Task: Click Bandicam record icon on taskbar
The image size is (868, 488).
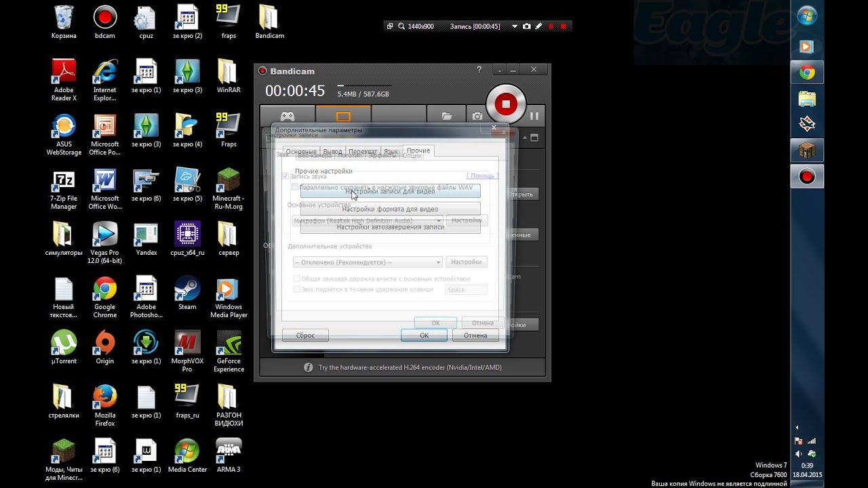Action: click(x=807, y=177)
